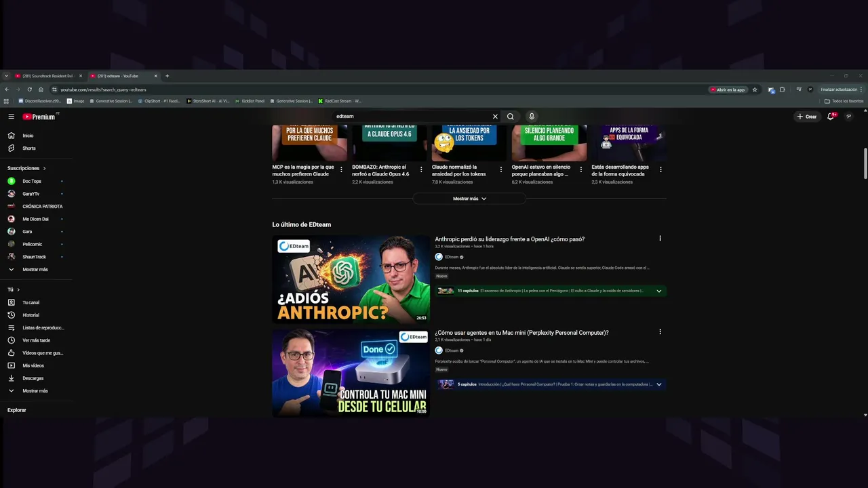
Task: Open Videos que me gustan list
Action: [34, 353]
